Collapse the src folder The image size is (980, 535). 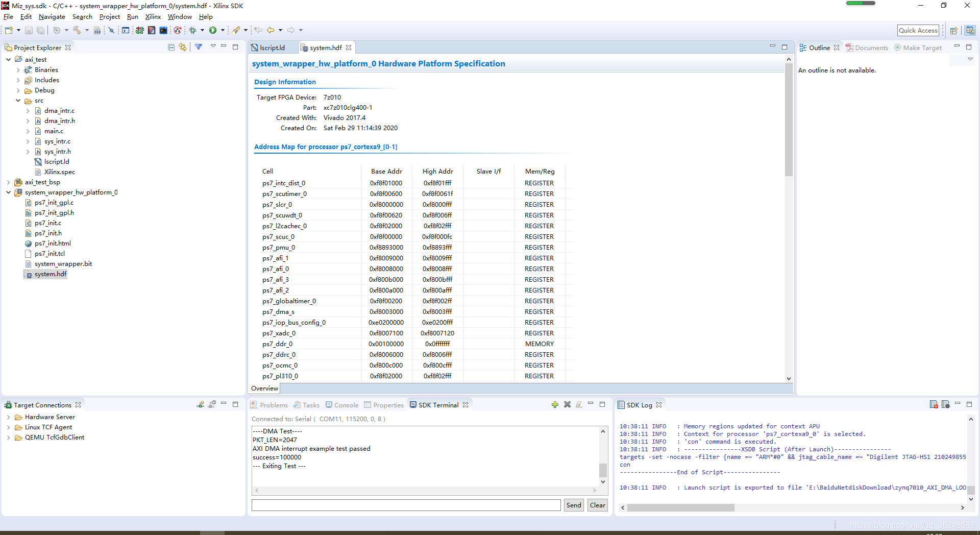pyautogui.click(x=18, y=101)
